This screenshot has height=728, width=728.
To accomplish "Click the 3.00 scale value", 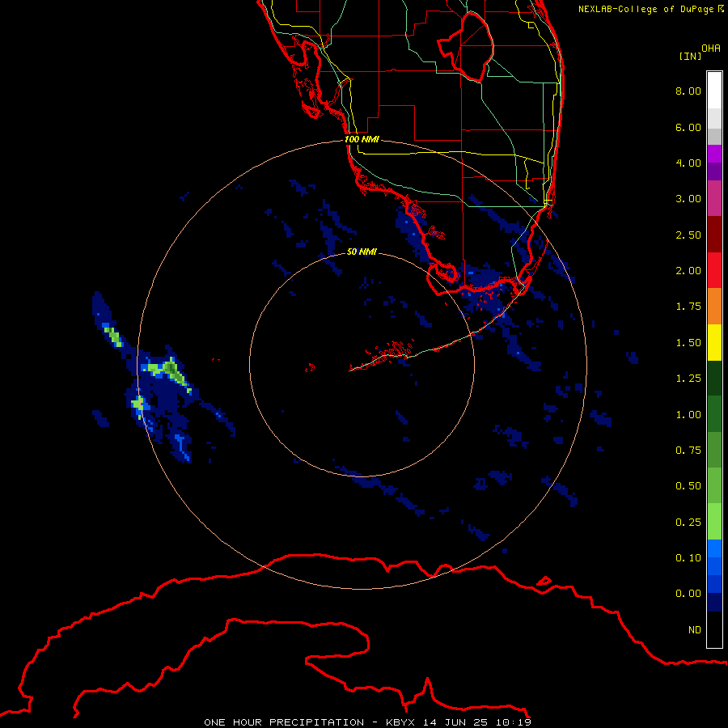I will (688, 199).
